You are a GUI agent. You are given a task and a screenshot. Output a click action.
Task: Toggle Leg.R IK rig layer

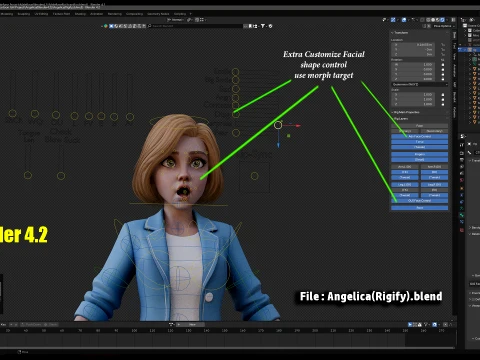[x=434, y=184]
